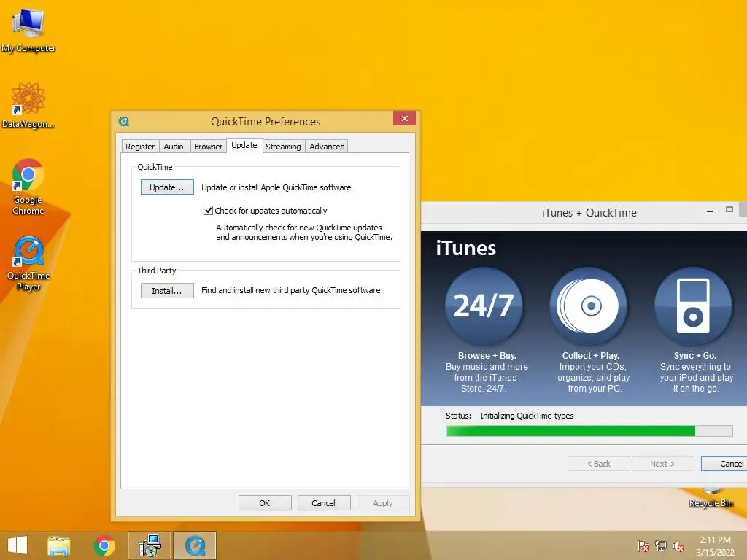Cancel the iTunes + QuickTime installer
The image size is (747, 560).
(724, 463)
